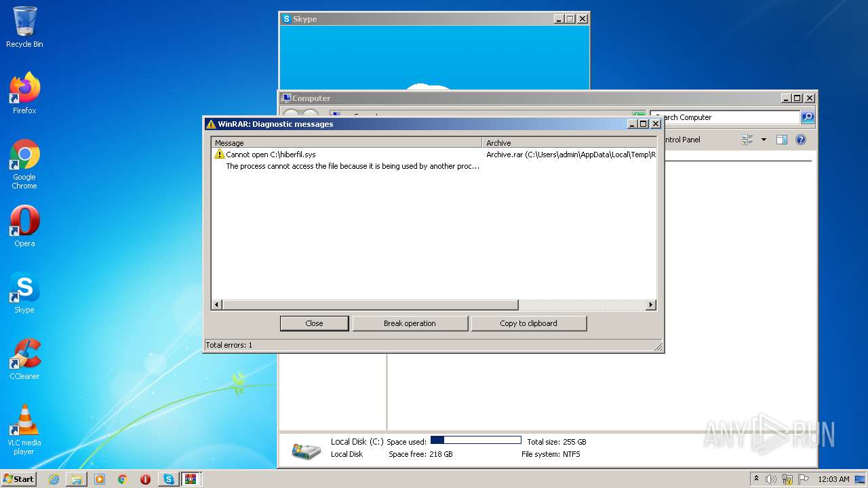Select the 'process cannot access the file' line
The width and height of the screenshot is (868, 488).
[353, 166]
